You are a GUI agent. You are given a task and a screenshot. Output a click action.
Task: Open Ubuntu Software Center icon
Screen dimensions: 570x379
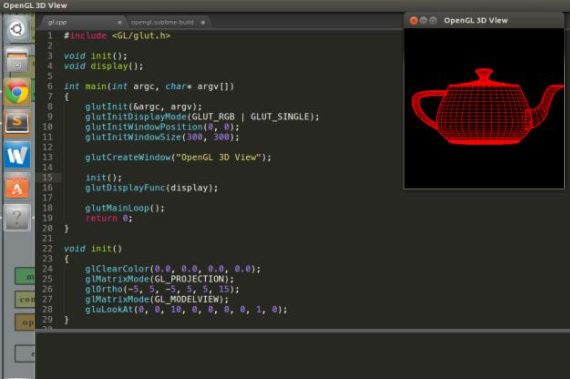17,186
